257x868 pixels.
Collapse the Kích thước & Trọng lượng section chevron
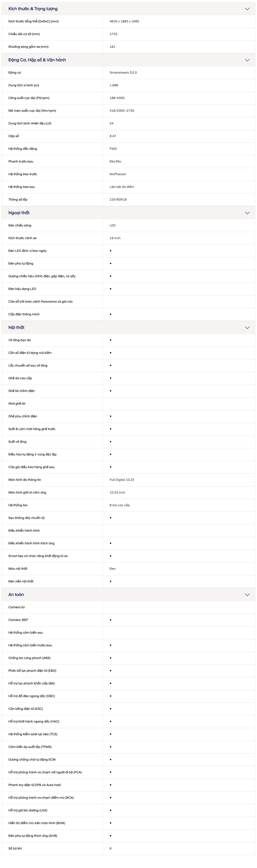click(247, 9)
